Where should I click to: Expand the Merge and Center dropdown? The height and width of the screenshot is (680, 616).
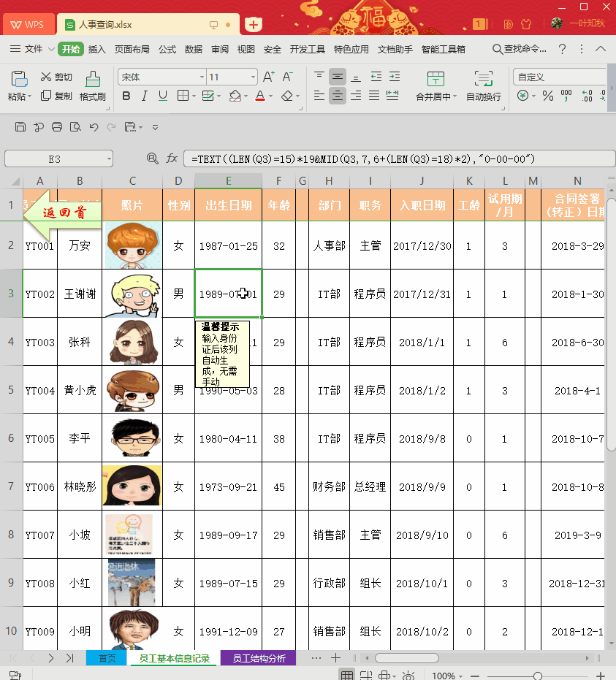(x=455, y=96)
